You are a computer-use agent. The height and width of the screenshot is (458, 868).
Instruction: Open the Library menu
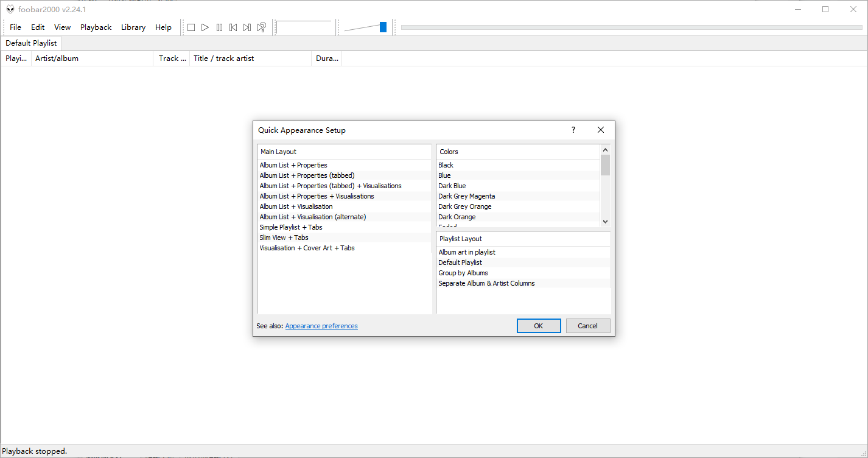point(133,27)
